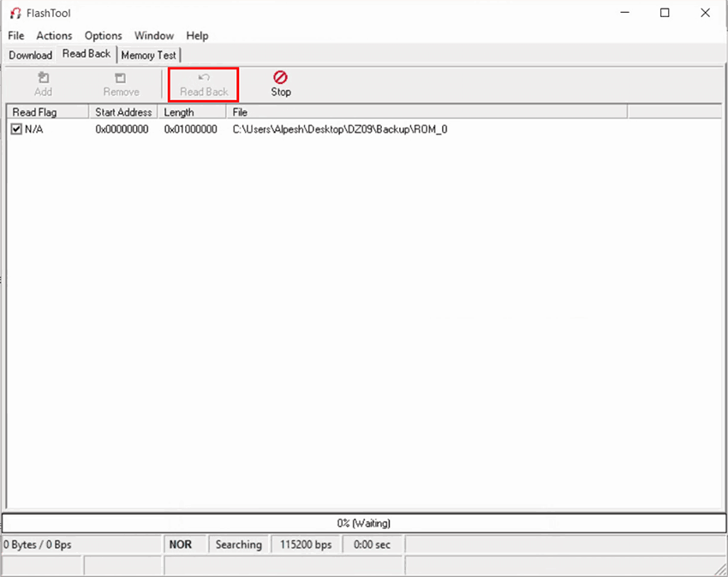This screenshot has height=577, width=728.
Task: Open the Help menu
Action: [197, 36]
